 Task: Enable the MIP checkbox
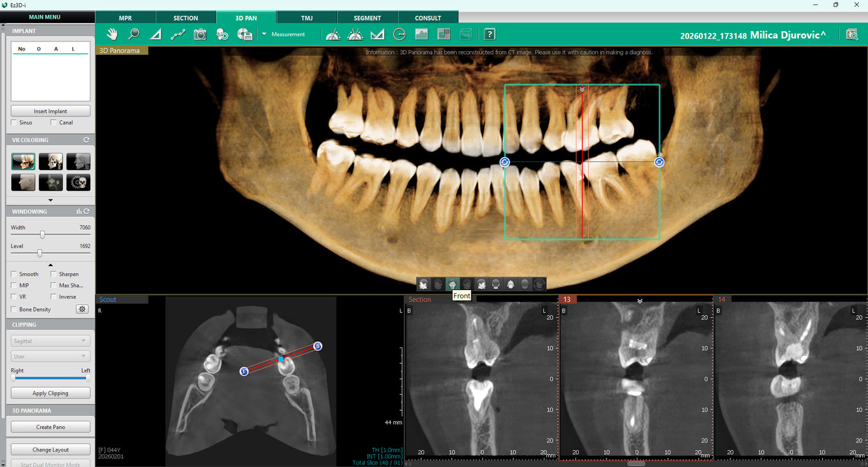(x=14, y=285)
